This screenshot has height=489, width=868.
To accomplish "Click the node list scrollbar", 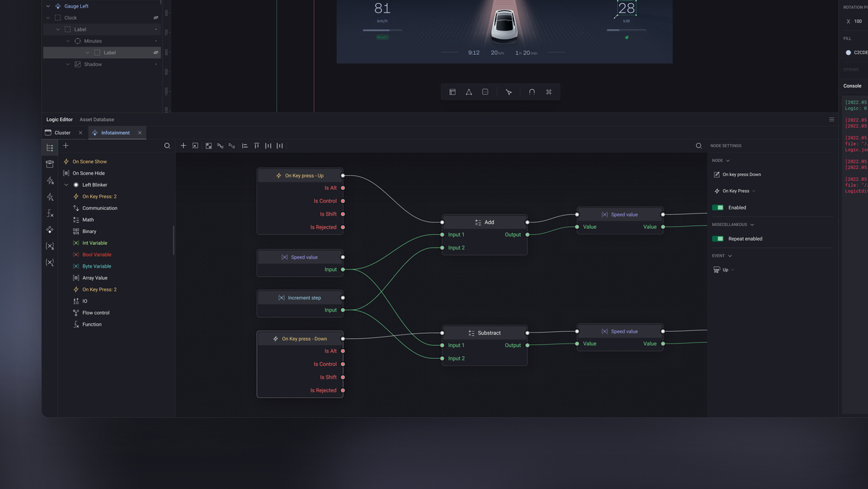I will pyautogui.click(x=173, y=240).
